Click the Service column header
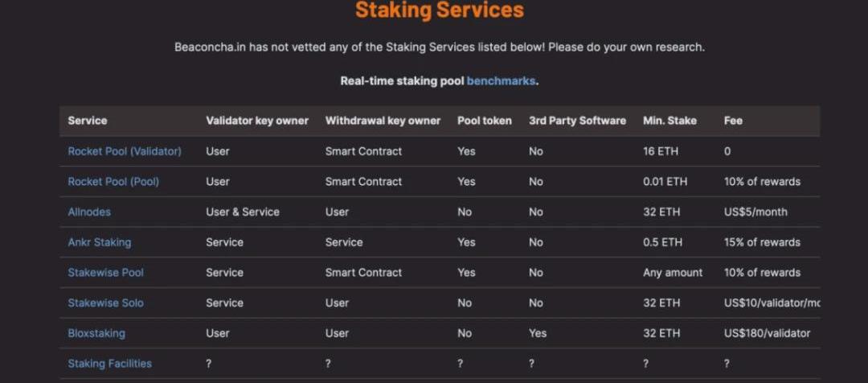The width and height of the screenshot is (868, 383). point(88,121)
